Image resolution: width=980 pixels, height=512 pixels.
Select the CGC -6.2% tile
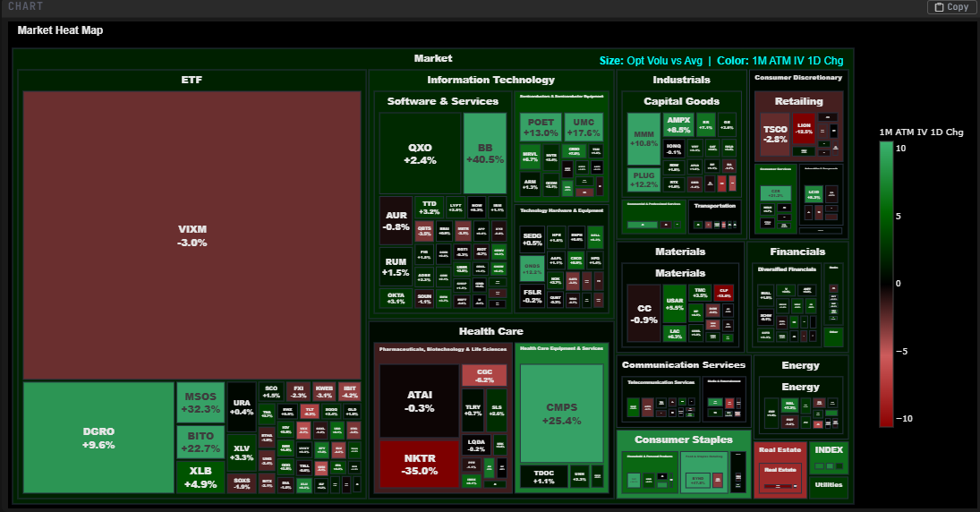pyautogui.click(x=484, y=375)
